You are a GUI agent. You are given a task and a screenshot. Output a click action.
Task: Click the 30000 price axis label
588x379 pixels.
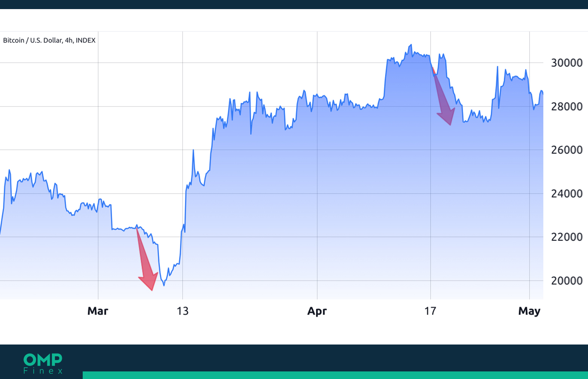(x=567, y=63)
